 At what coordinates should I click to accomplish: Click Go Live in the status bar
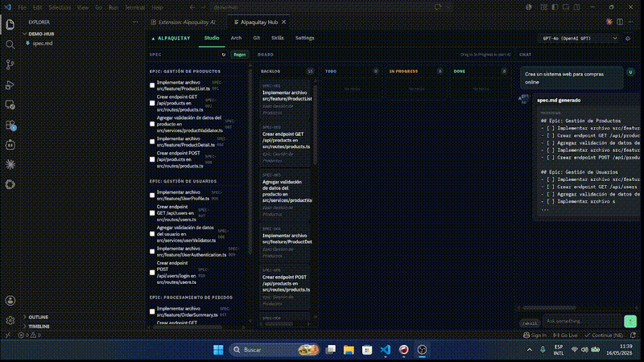pos(565,335)
